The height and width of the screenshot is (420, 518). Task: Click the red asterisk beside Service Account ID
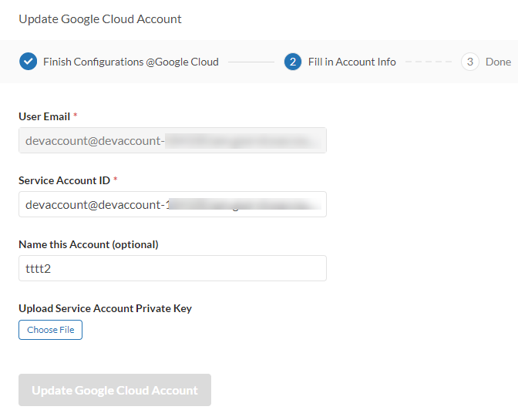pyautogui.click(x=116, y=180)
